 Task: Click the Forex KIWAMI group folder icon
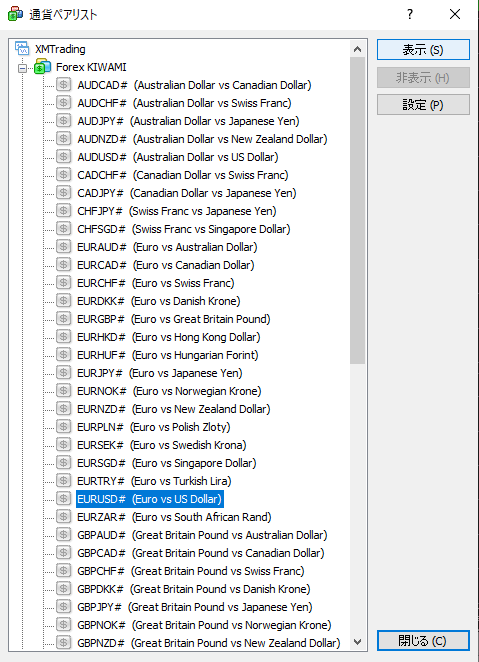pyautogui.click(x=43, y=67)
